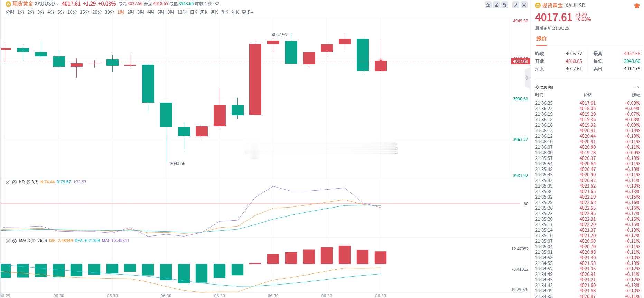Remove the MACD indicator with X
Viewport: 644px width, 298px height.
coord(8,241)
